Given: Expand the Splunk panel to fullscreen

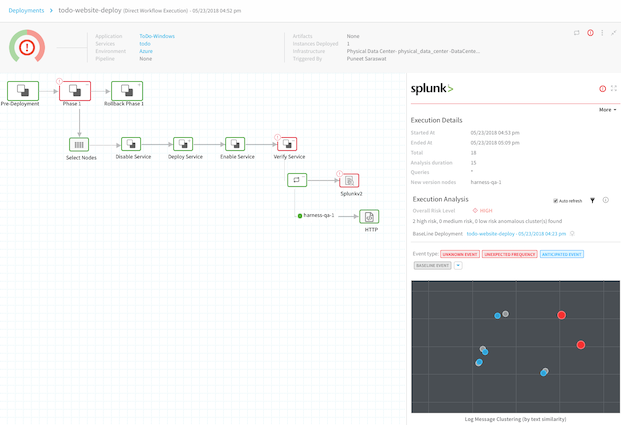Looking at the screenshot, I should tap(614, 88).
